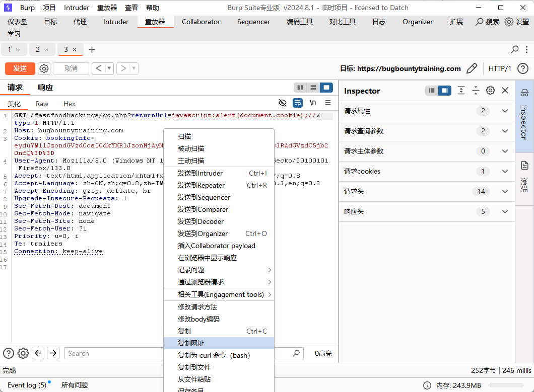Choose top-bottom request/response layout
The image size is (534, 392).
[x=313, y=88]
